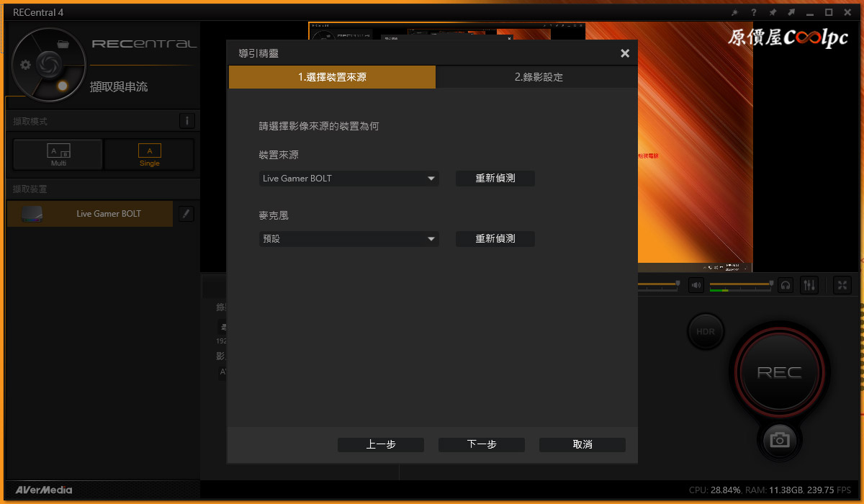Click the center swirl logo of the mode wheel
This screenshot has height=504, width=864.
[48, 63]
